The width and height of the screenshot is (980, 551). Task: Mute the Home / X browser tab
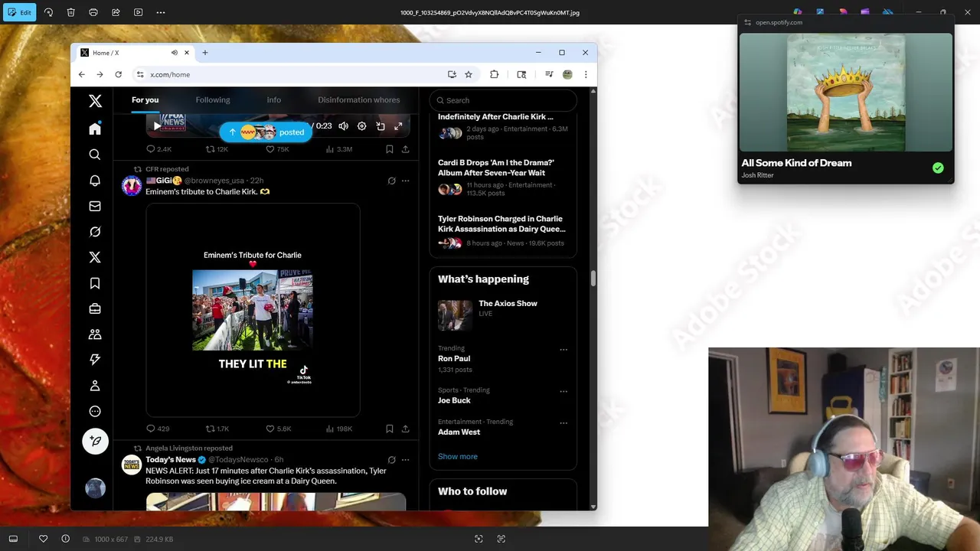(174, 53)
